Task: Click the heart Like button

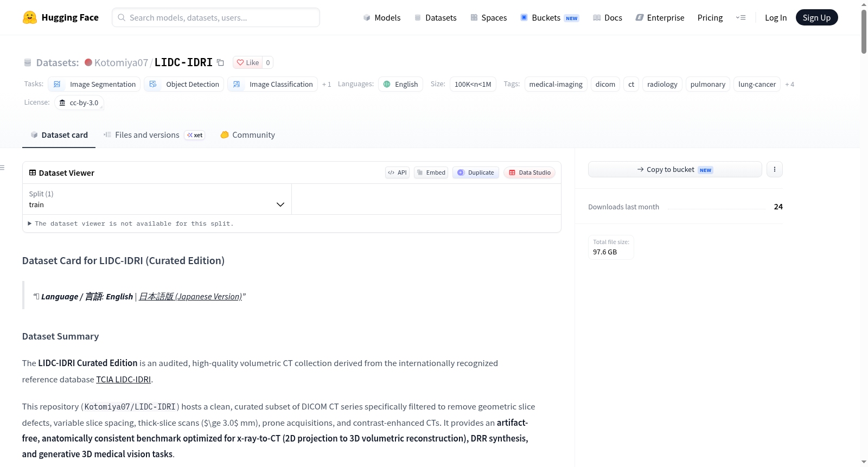Action: click(x=248, y=62)
